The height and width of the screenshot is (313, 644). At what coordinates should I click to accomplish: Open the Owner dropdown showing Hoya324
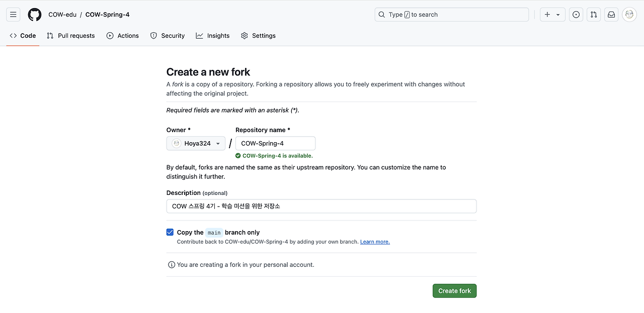(196, 143)
